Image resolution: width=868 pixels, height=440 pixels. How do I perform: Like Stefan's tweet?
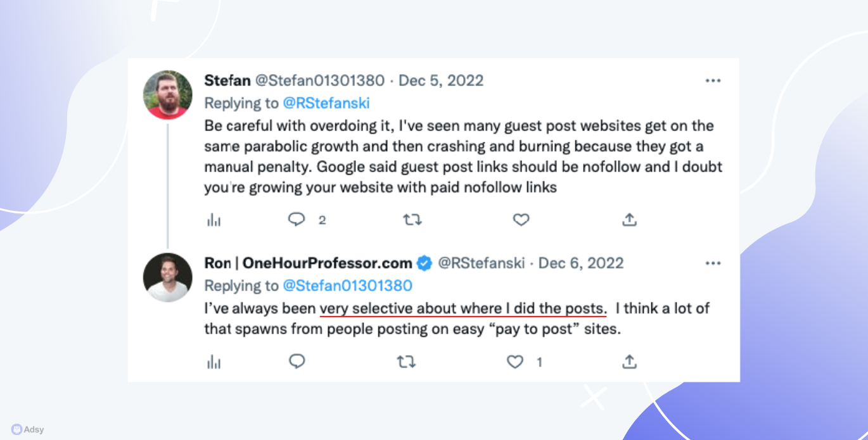click(x=521, y=220)
